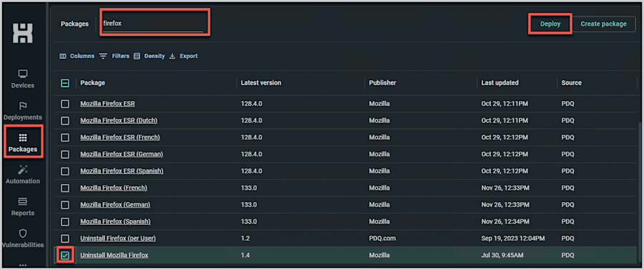Select the Oct 29, 12:11PM cell for Firefox ESR (Dutch)

click(504, 121)
